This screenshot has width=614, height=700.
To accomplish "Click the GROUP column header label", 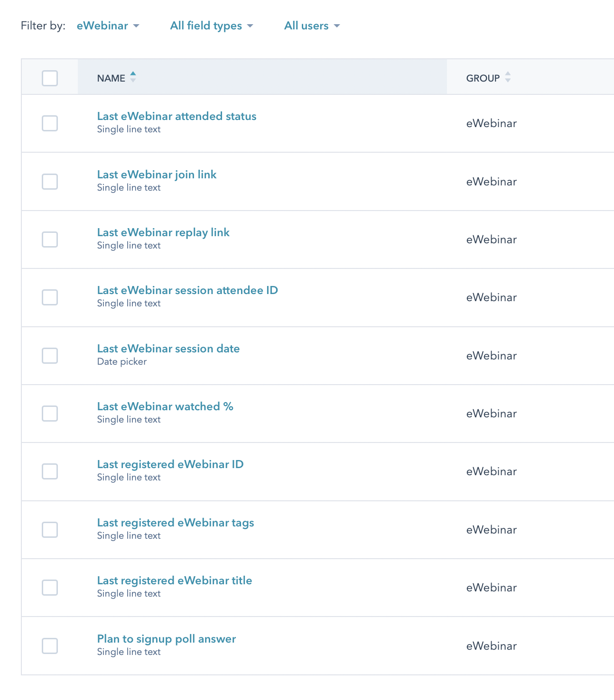I will (483, 78).
